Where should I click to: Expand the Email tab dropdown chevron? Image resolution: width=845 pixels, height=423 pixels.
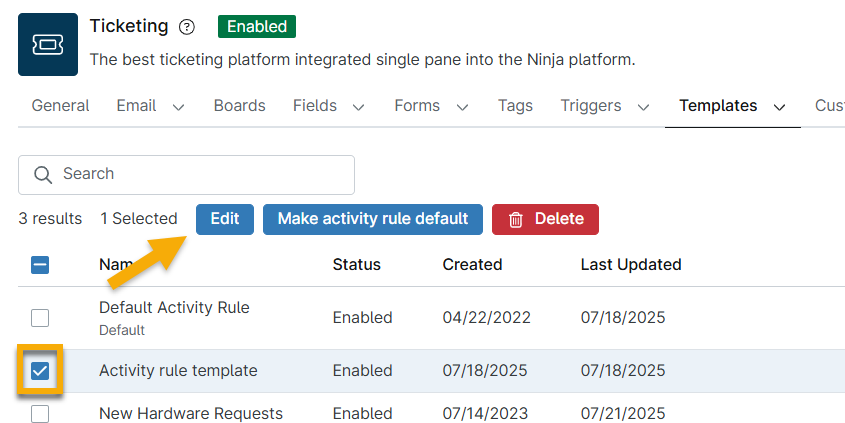[x=179, y=107]
